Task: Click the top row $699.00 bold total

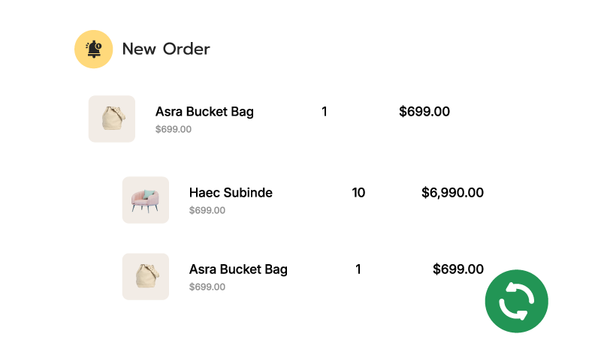Action: 424,111
